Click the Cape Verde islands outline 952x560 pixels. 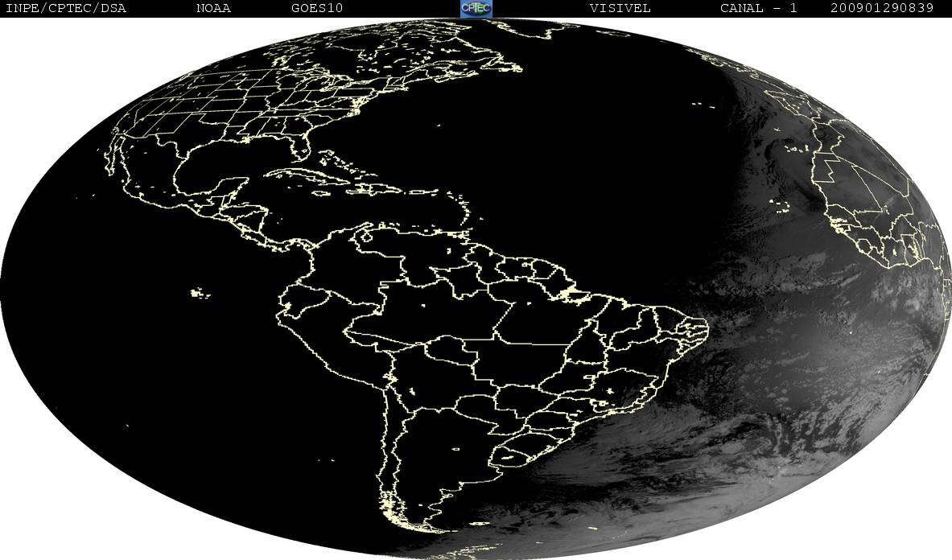[780, 206]
